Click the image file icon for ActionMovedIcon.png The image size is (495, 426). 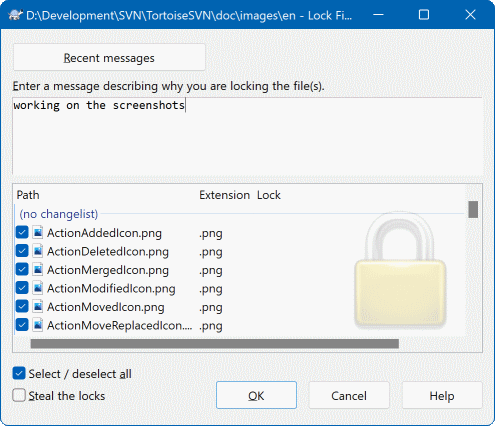click(38, 306)
